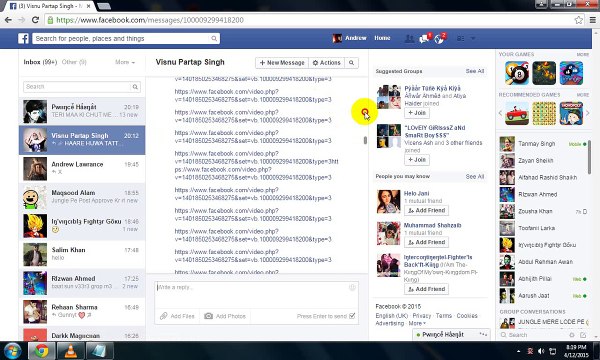
Task: Click the Privacy footer link
Action: pyautogui.click(x=422, y=316)
